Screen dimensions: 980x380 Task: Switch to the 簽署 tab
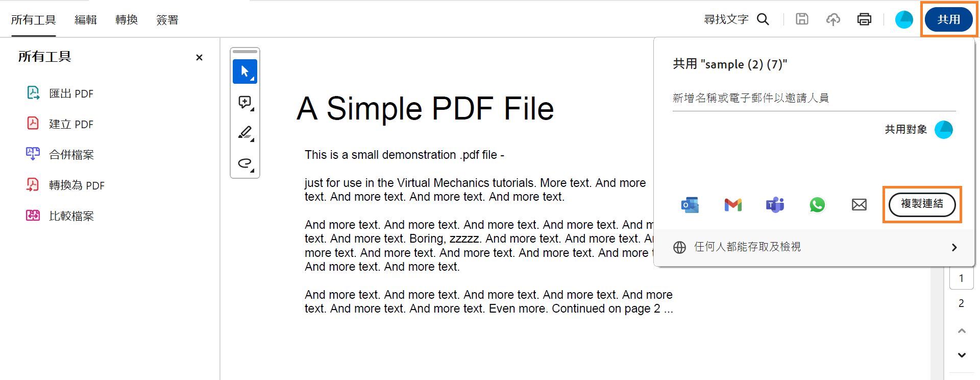pyautogui.click(x=167, y=20)
